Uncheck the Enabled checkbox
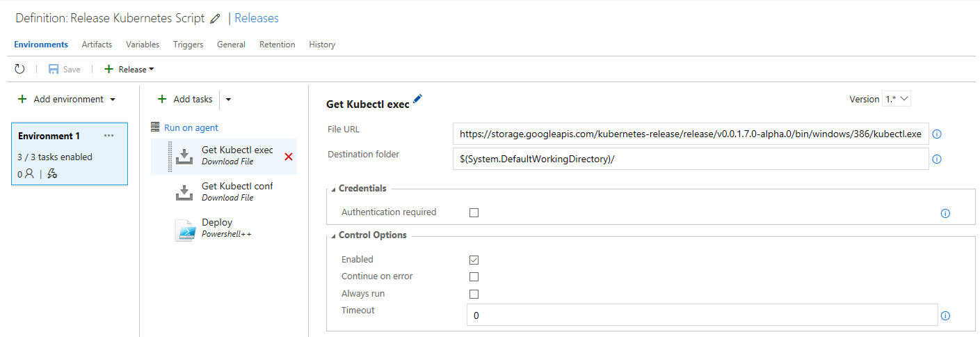This screenshot has width=980, height=337. [x=474, y=260]
